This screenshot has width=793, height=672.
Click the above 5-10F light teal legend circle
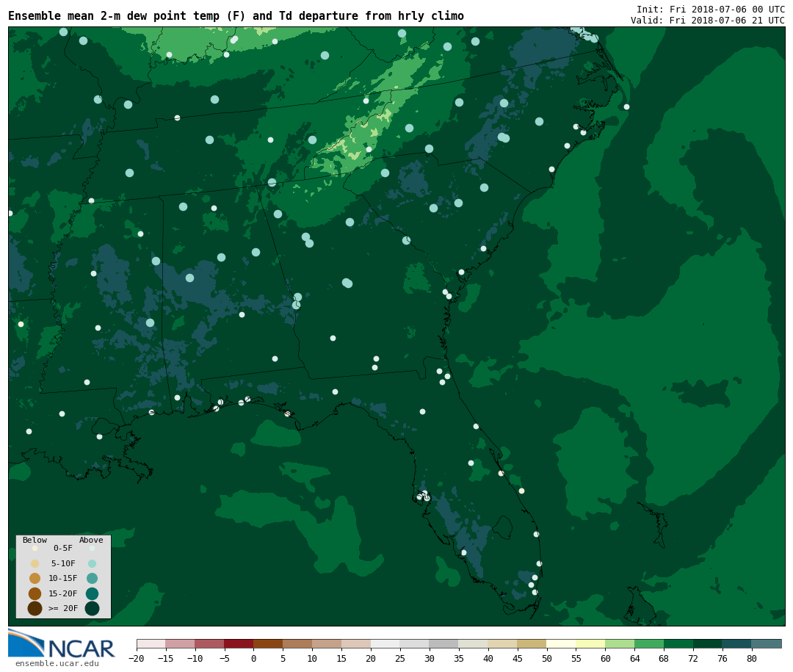click(92, 564)
